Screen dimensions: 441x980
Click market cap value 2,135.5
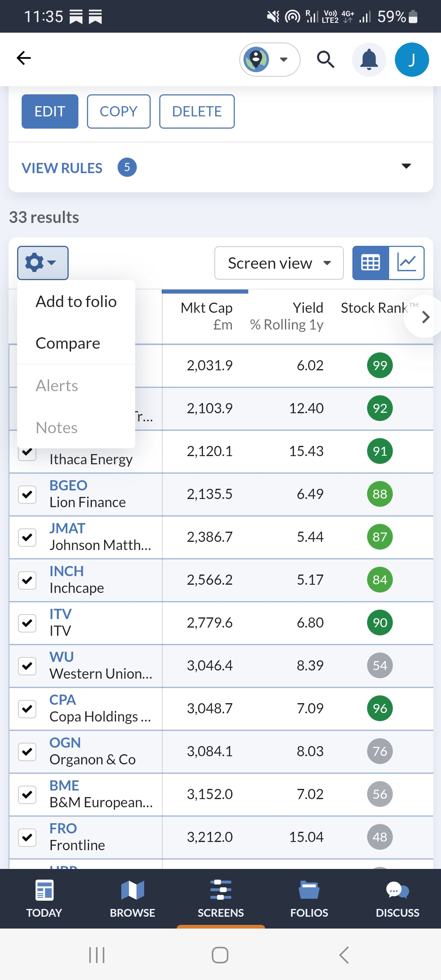click(209, 494)
